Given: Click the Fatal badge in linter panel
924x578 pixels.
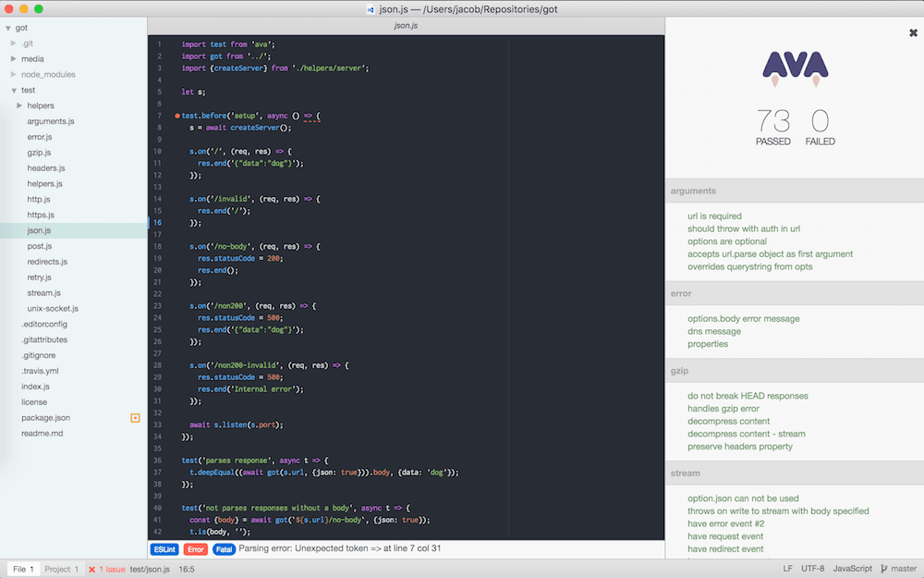Looking at the screenshot, I should pos(224,549).
